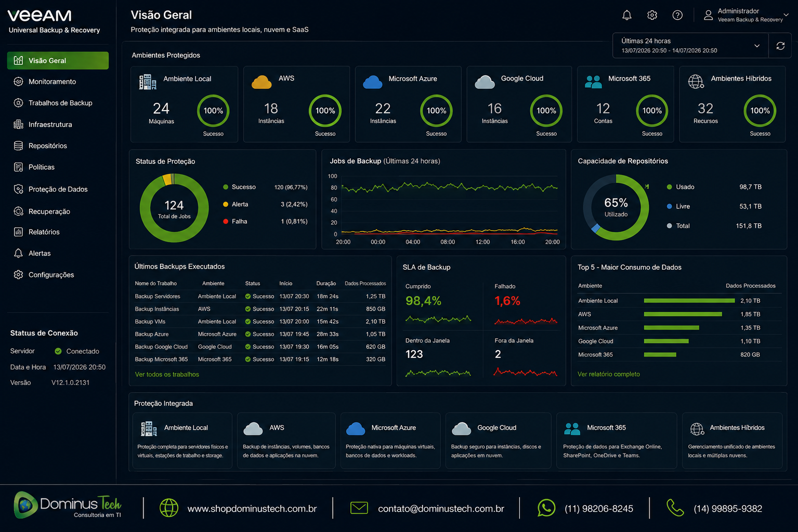This screenshot has width=798, height=532.
Task: Click the (11) 98206-8245 phone number
Action: click(x=599, y=509)
